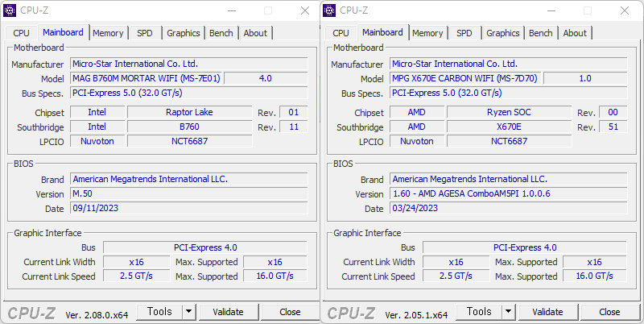Viewport: 644px width, 324px height.
Task: Open the SPD tab in left window
Action: [145, 33]
